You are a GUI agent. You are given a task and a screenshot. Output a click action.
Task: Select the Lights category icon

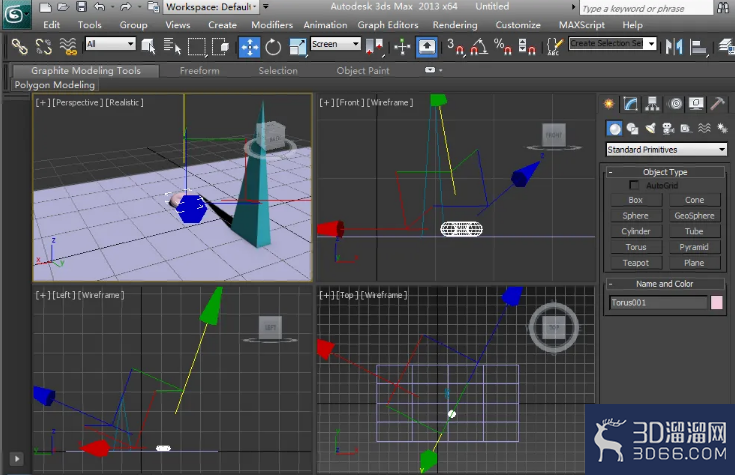click(650, 128)
